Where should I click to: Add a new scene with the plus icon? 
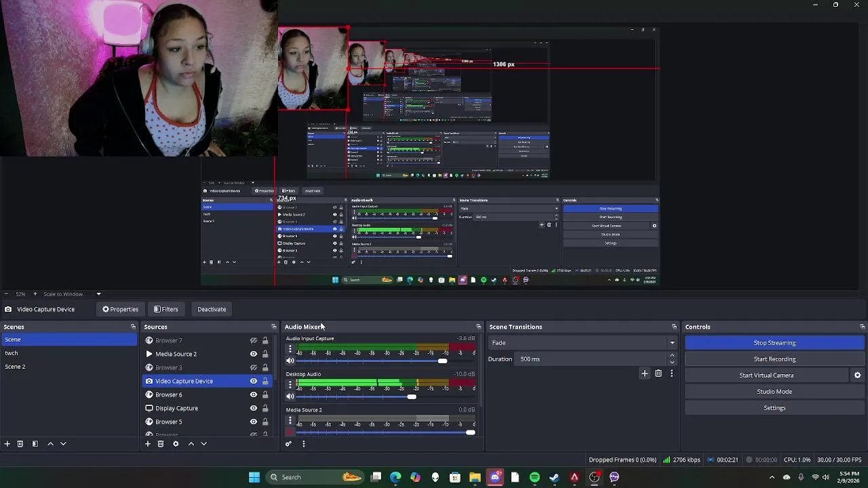[7, 444]
